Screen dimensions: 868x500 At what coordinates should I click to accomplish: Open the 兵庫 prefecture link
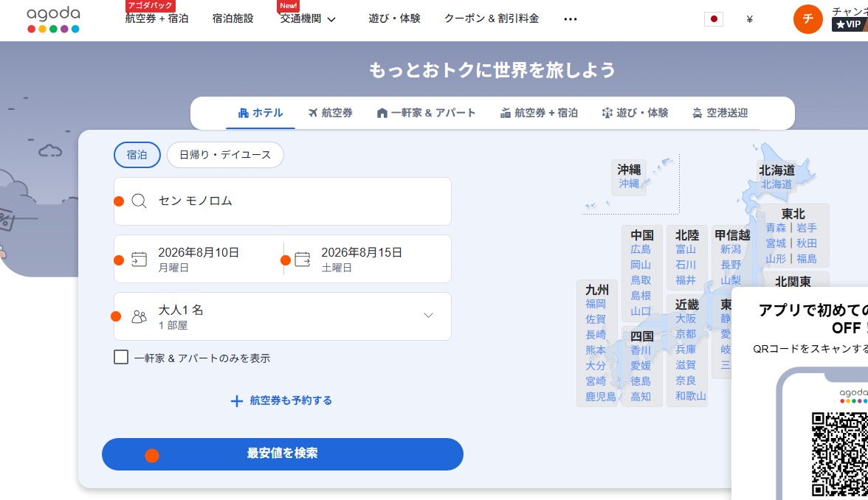pos(685,350)
